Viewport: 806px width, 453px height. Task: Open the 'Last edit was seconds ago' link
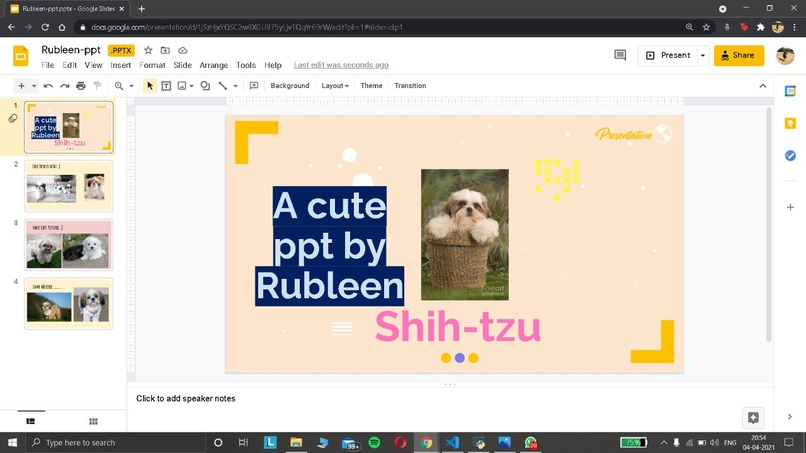tap(341, 65)
